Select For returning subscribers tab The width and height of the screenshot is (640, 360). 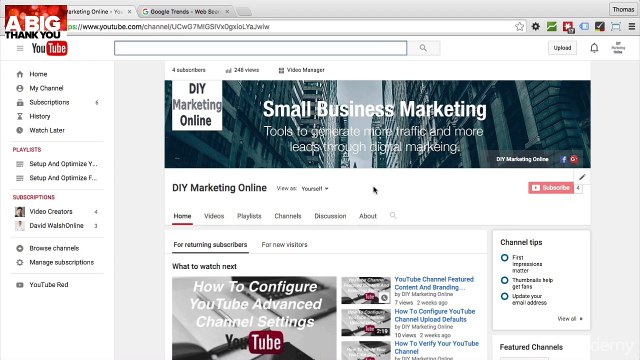pyautogui.click(x=210, y=245)
